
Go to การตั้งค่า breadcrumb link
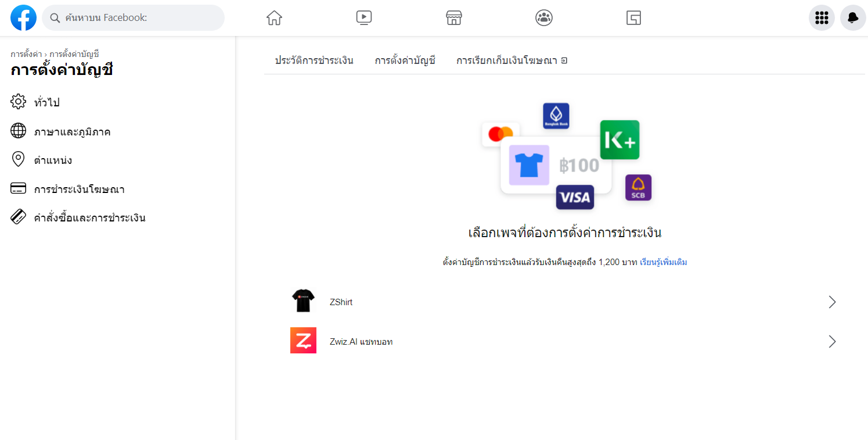tap(26, 54)
